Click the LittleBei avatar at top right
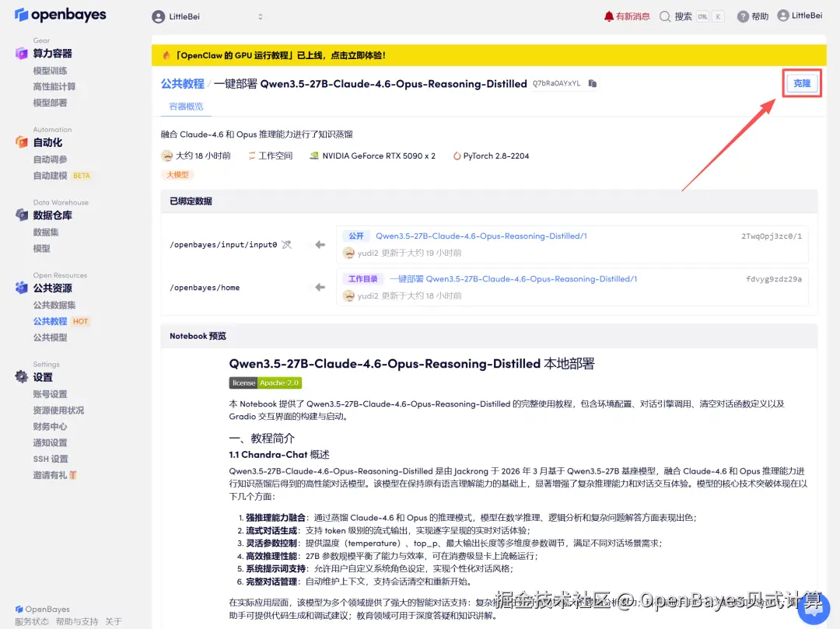 pyautogui.click(x=783, y=16)
